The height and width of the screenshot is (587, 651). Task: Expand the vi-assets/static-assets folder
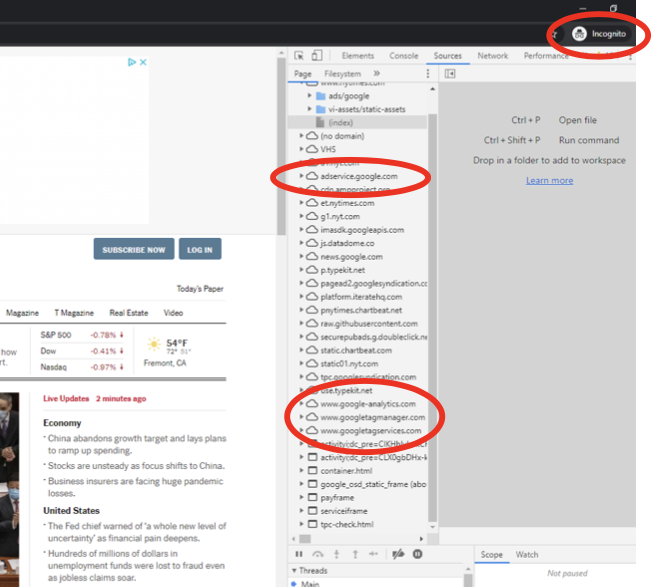(x=309, y=109)
